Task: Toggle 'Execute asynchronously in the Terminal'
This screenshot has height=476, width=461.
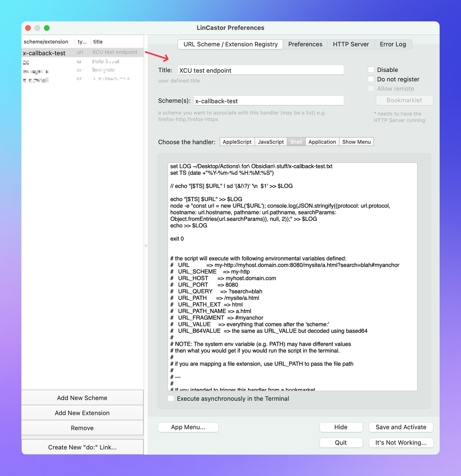Action: (x=171, y=398)
